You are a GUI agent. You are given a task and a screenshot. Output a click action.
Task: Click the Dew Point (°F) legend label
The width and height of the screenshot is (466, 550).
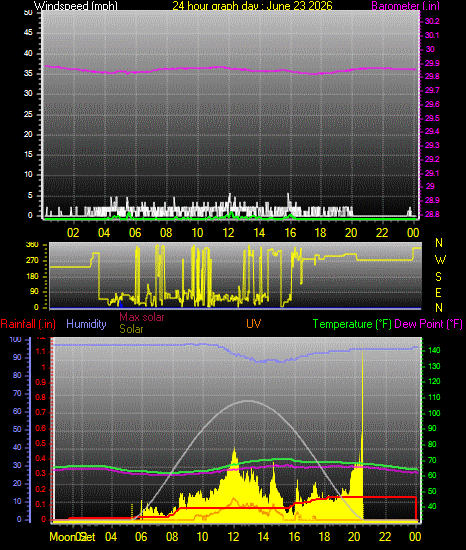click(x=428, y=324)
